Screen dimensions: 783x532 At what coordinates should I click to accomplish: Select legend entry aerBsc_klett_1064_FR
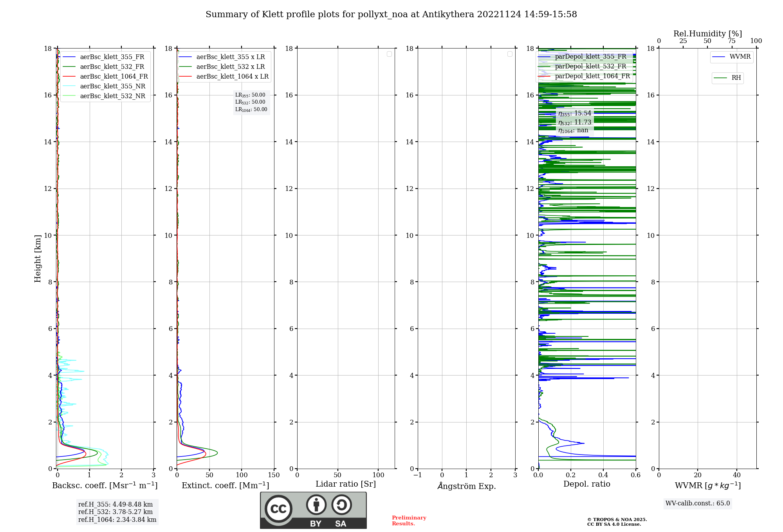tap(106, 76)
